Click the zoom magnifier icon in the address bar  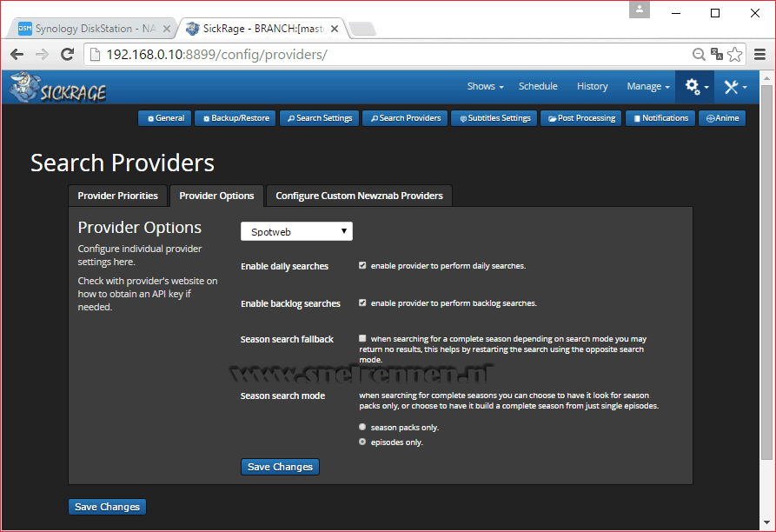tap(699, 55)
